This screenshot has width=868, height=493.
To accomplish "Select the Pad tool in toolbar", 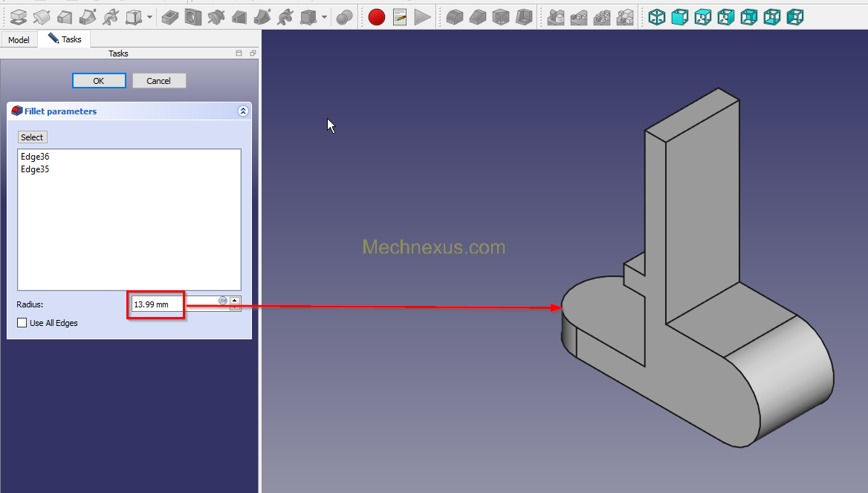I will 18,16.
